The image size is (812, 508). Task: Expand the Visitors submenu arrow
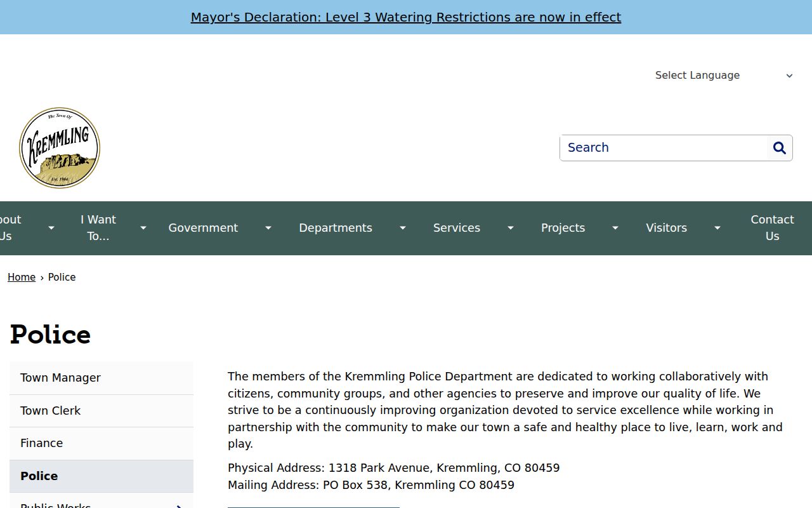717,228
